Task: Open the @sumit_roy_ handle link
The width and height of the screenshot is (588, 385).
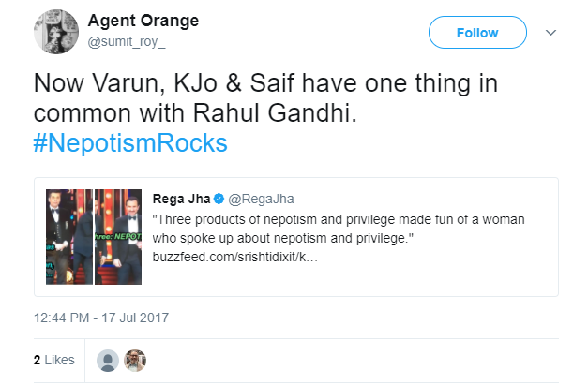Action: pyautogui.click(x=125, y=42)
